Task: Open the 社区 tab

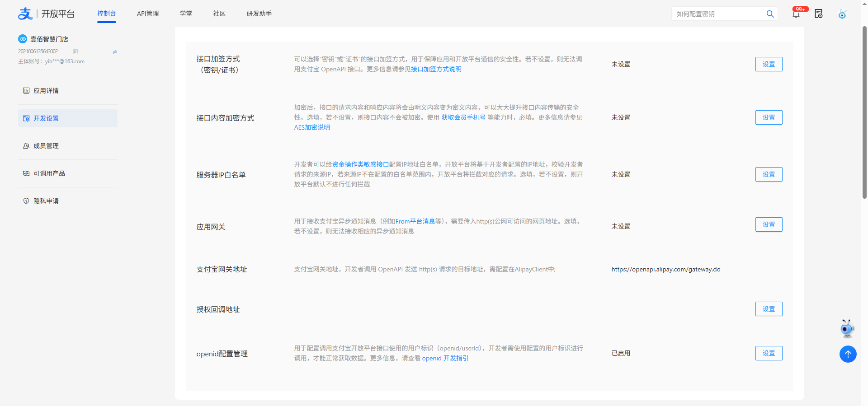Action: [x=219, y=14]
